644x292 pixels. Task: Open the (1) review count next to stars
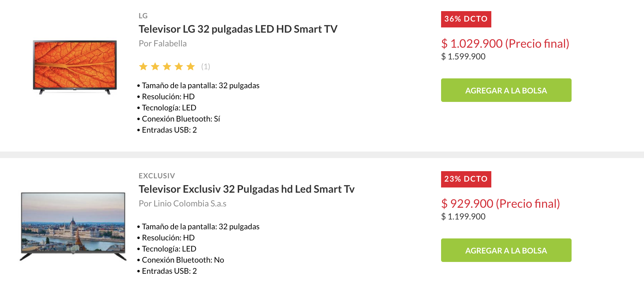point(206,67)
